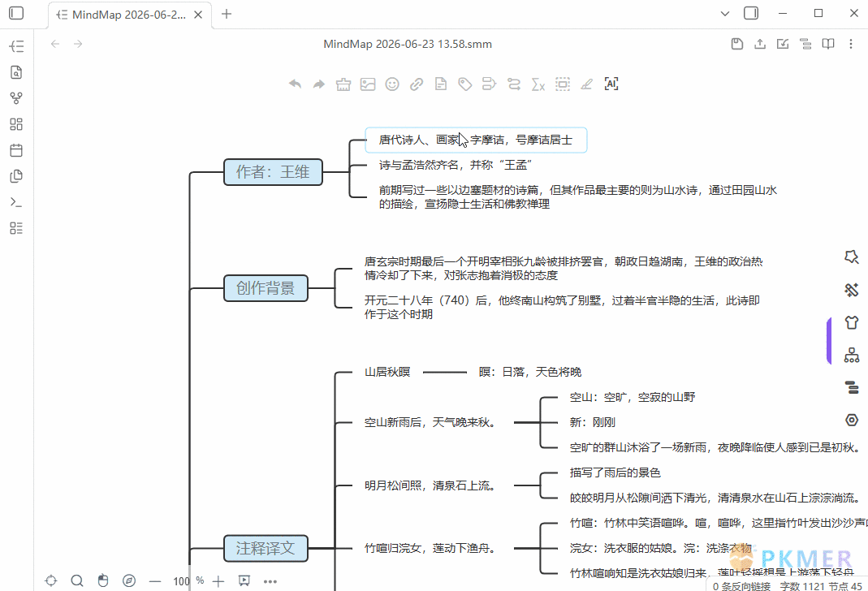Toggle mouse behavior mode icon

pyautogui.click(x=103, y=580)
